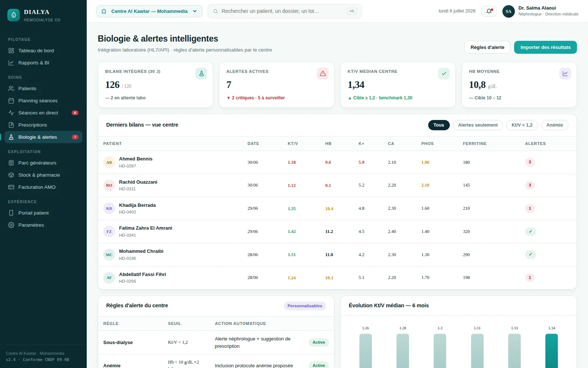Go to Patients section icon
Viewport: 588px width, 368px height.
(x=11, y=88)
